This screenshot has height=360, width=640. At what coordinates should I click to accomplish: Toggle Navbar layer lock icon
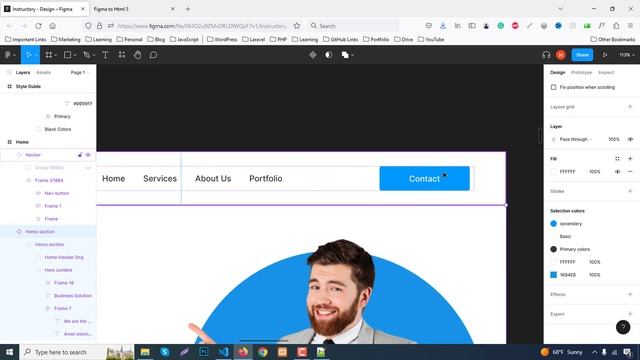point(80,155)
